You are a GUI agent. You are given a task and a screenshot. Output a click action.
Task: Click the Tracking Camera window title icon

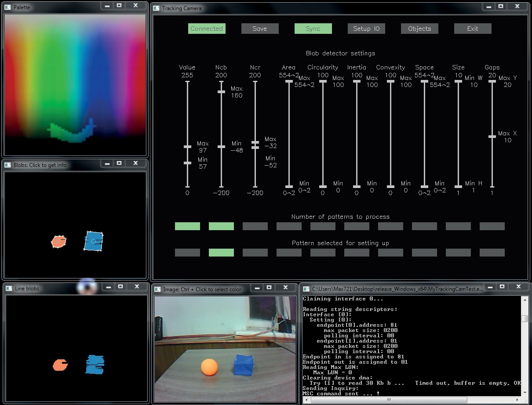157,8
